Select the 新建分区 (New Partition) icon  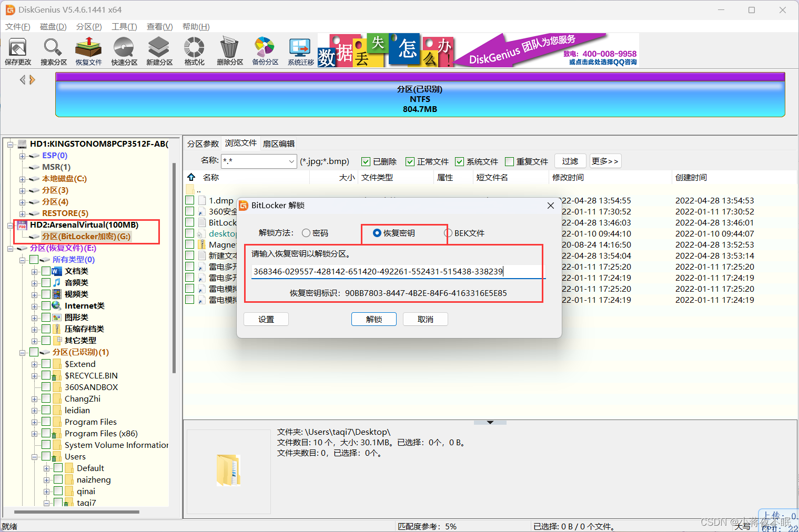158,51
